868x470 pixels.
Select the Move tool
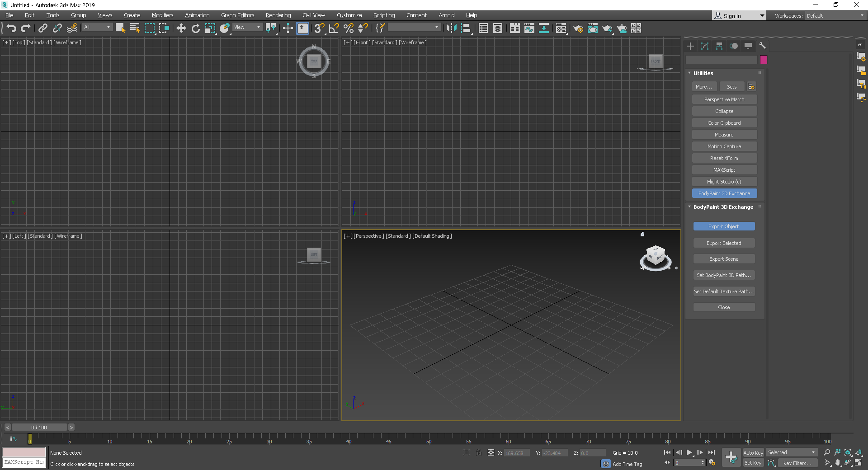pos(181,28)
